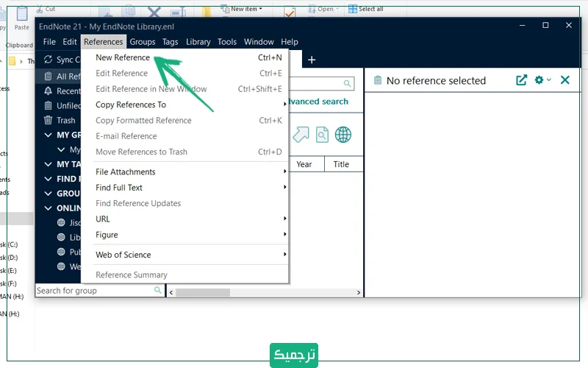The image size is (588, 368).
Task: Open the Tools menu
Action: 227,42
